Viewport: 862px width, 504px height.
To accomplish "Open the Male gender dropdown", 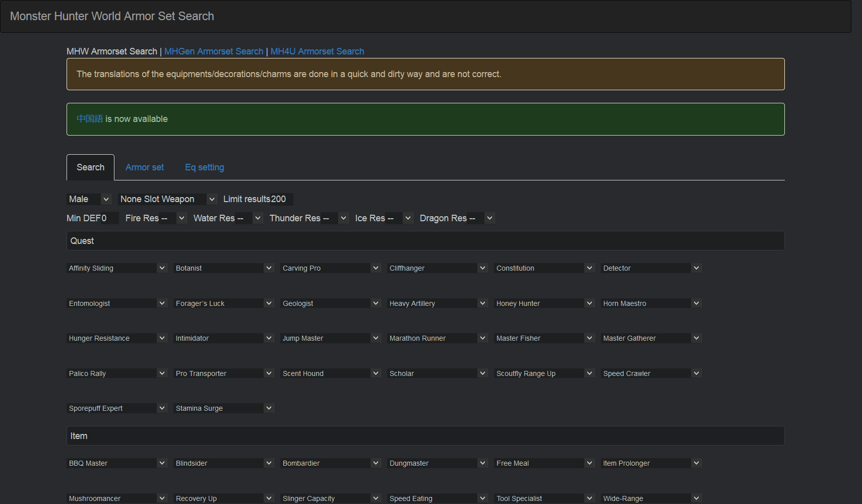I will [89, 199].
